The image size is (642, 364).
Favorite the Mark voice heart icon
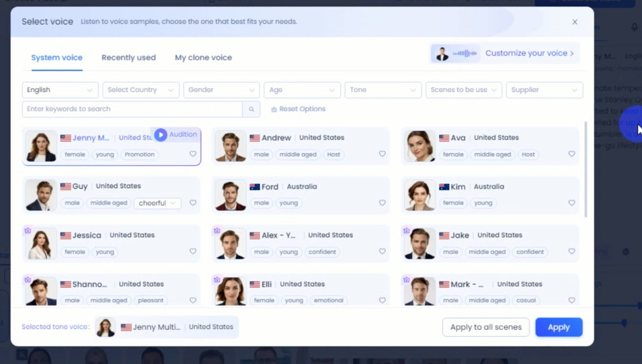(x=571, y=300)
